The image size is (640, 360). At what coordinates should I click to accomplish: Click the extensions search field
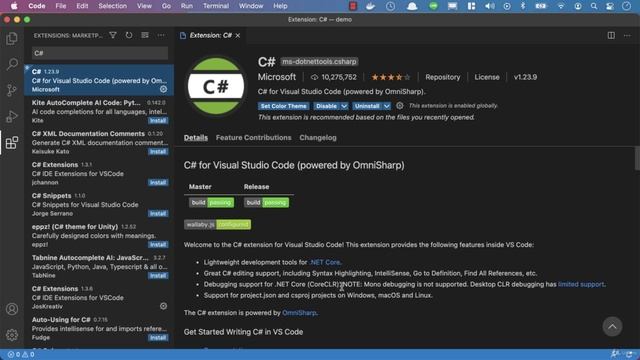coord(100,53)
